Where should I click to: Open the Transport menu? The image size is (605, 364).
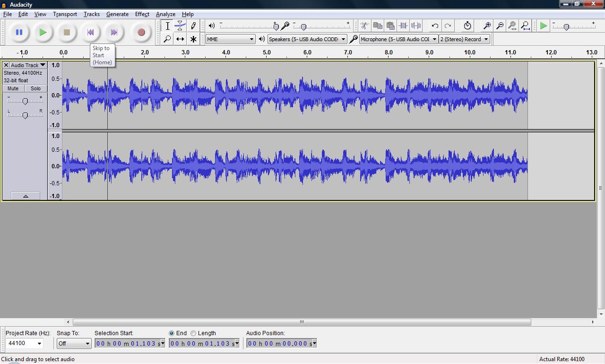click(x=65, y=14)
